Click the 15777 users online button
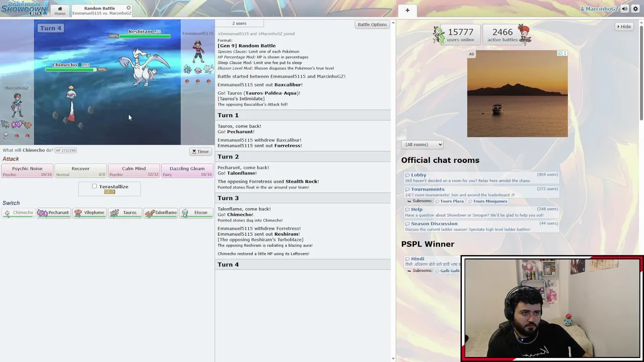Screen dimensions: 644x362 point(456,35)
